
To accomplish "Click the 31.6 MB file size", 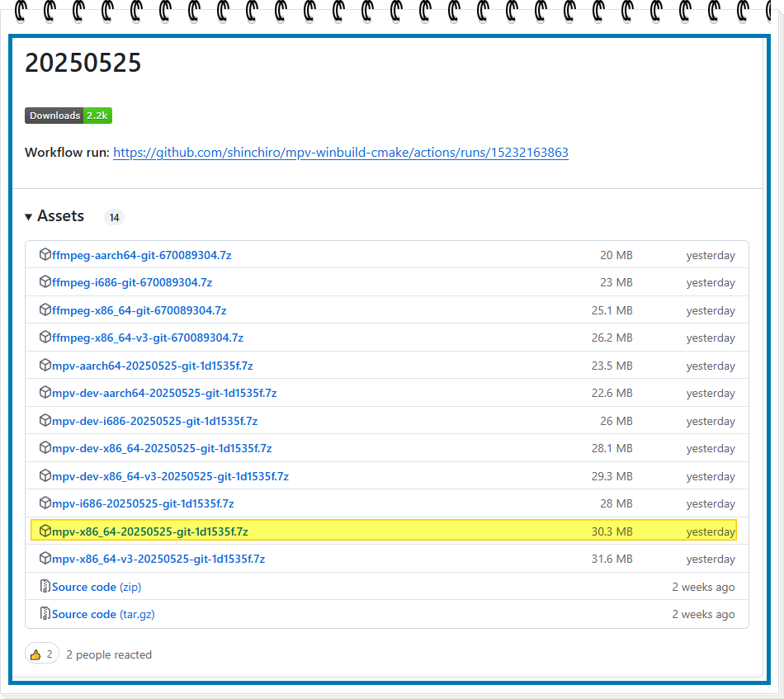I will point(612,559).
